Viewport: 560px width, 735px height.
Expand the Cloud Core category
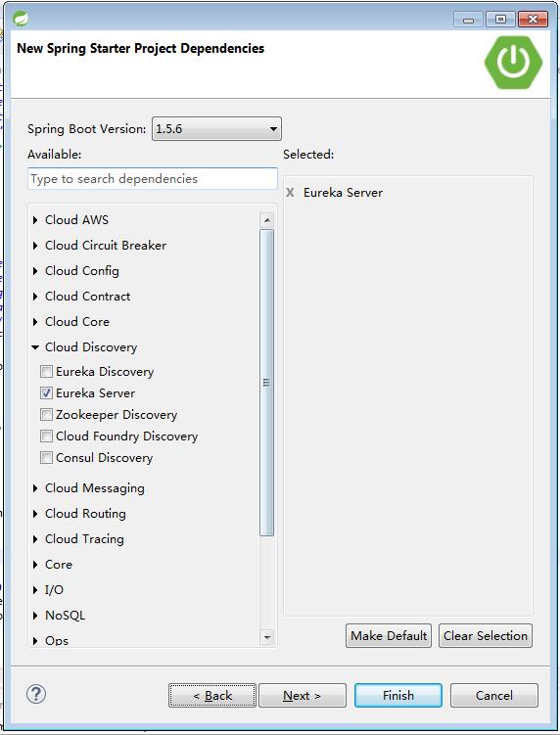click(x=35, y=322)
